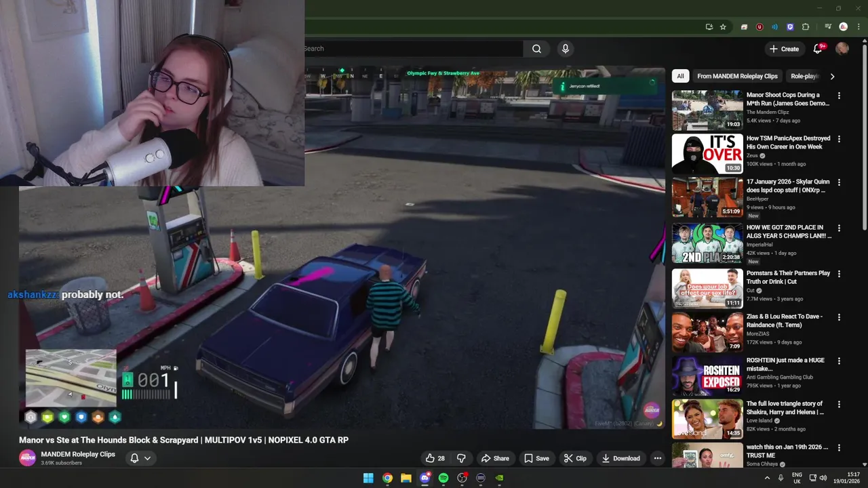The height and width of the screenshot is (488, 868).
Task: Open Chrome three-dot menu
Action: pyautogui.click(x=857, y=27)
